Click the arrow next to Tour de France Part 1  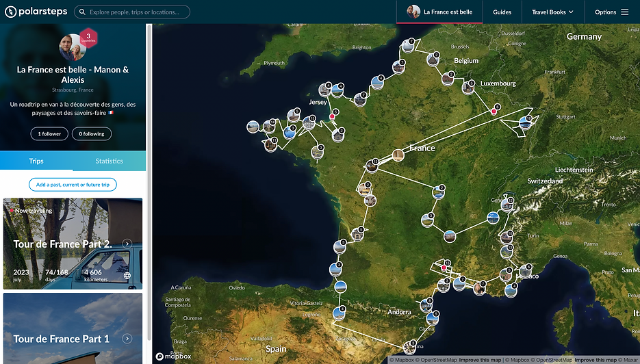127,339
